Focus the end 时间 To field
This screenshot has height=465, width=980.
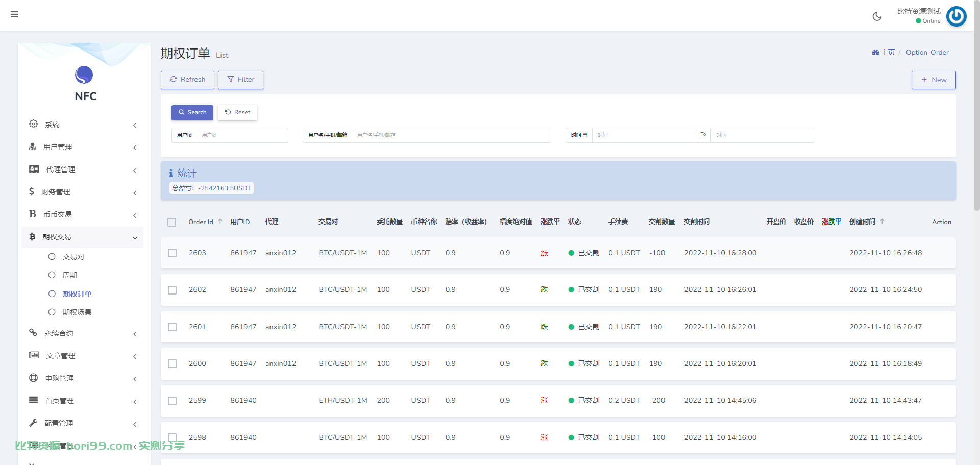pyautogui.click(x=762, y=135)
